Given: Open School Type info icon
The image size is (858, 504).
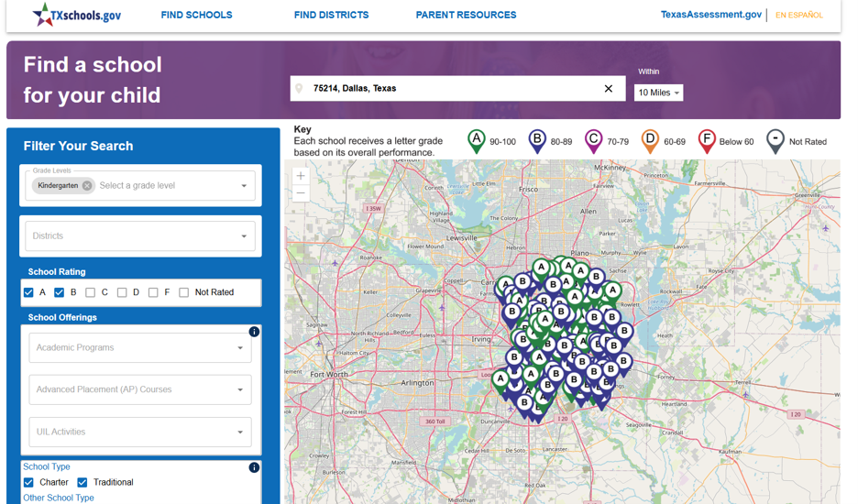Looking at the screenshot, I should [254, 467].
